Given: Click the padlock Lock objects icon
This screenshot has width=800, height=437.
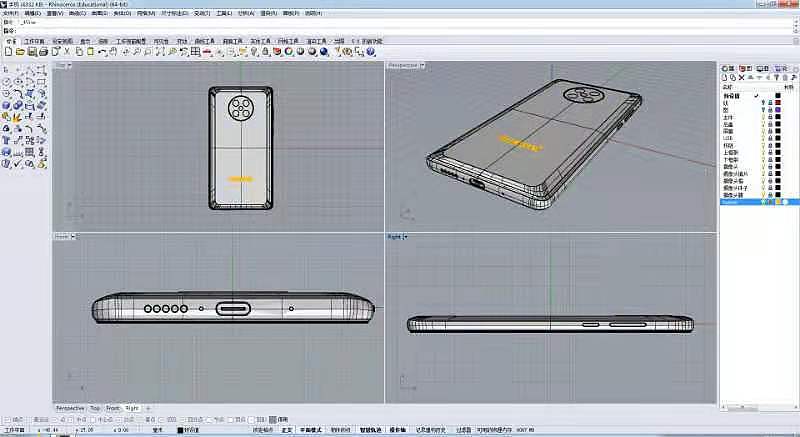Looking at the screenshot, I should (265, 52).
